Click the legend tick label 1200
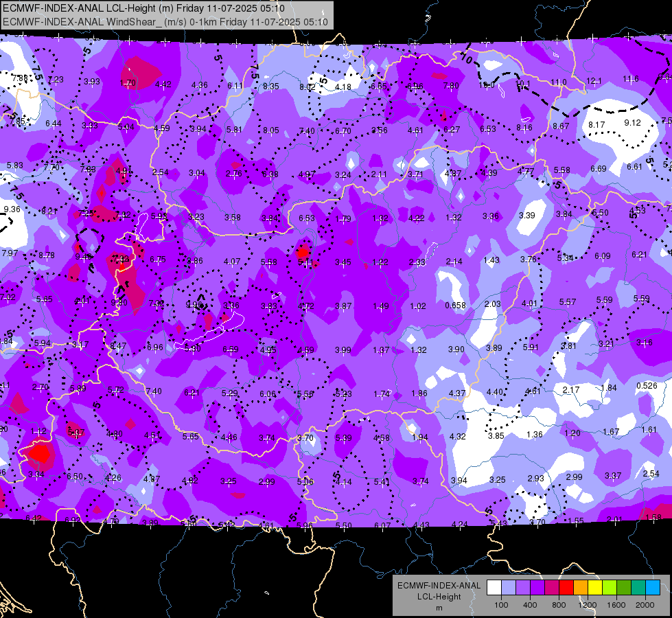Viewport: 672px width, 618px height. (587, 605)
